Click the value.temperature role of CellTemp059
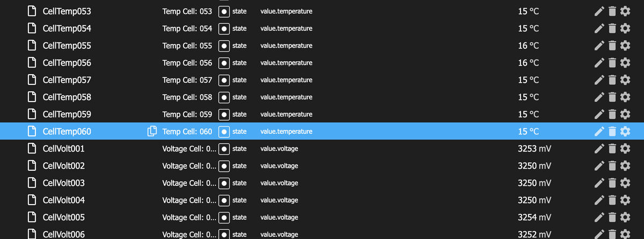 286,114
